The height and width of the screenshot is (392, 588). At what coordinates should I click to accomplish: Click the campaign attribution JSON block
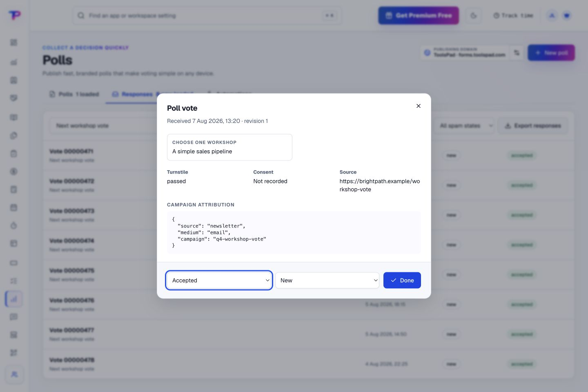294,232
